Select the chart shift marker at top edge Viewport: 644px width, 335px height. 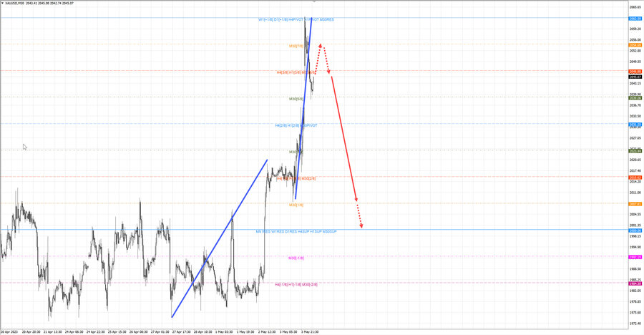pyautogui.click(x=314, y=1)
